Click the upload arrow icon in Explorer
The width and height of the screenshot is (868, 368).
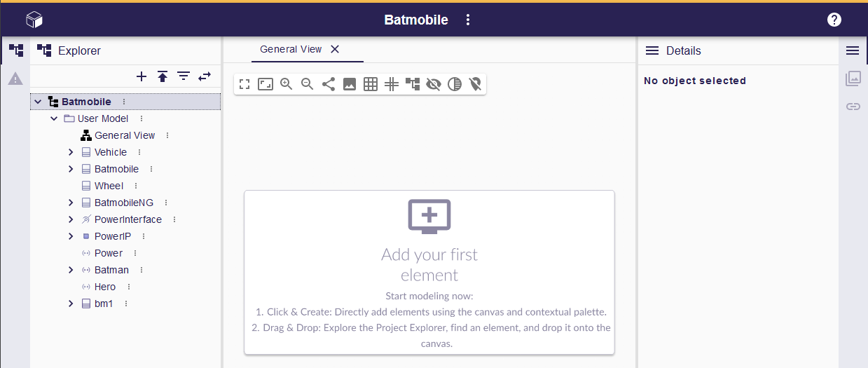163,76
